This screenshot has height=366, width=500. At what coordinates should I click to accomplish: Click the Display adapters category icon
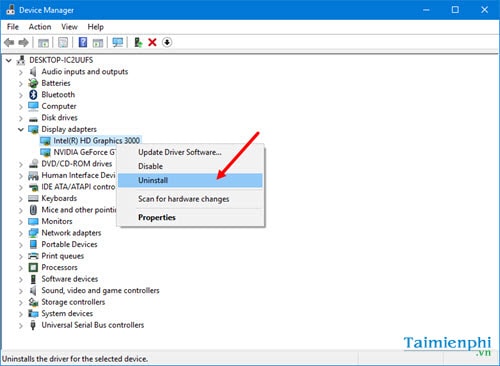33,129
